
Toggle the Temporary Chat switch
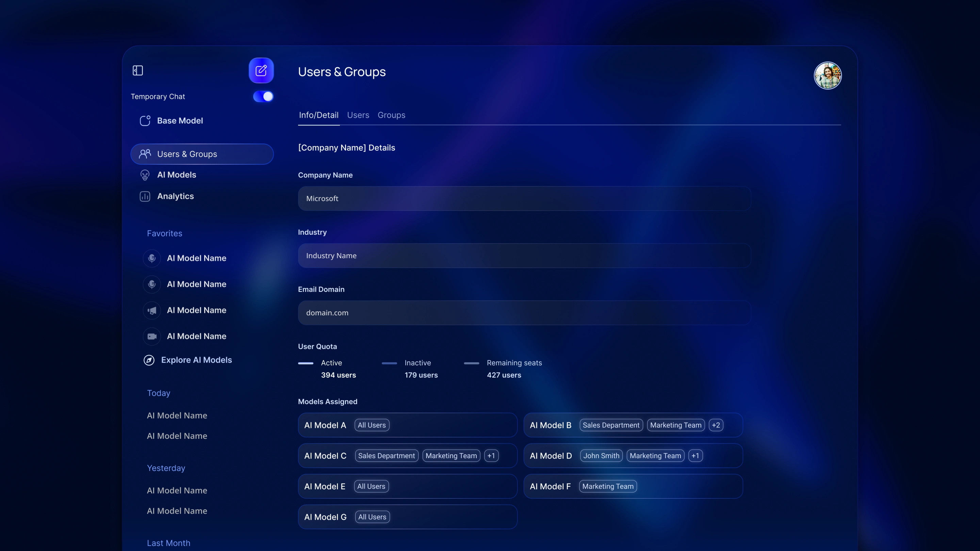pos(263,97)
